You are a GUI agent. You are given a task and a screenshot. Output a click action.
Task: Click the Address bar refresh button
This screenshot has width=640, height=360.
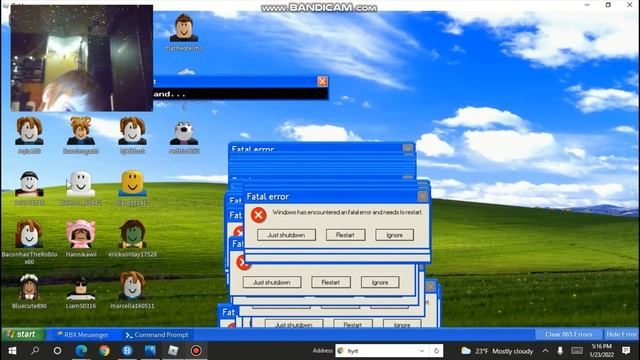tap(436, 351)
